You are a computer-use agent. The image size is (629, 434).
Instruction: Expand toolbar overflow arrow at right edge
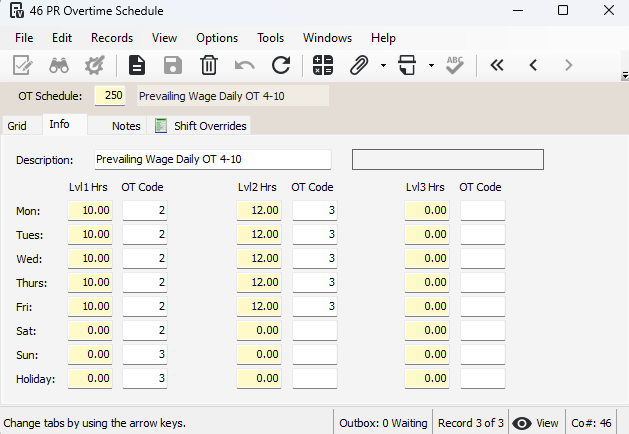click(x=625, y=75)
